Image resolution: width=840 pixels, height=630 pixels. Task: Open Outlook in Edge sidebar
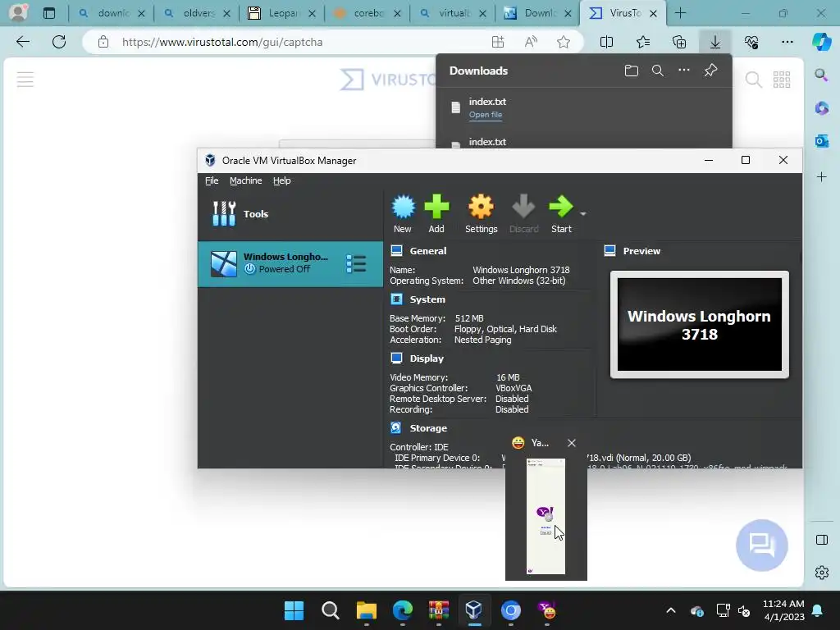[821, 141]
